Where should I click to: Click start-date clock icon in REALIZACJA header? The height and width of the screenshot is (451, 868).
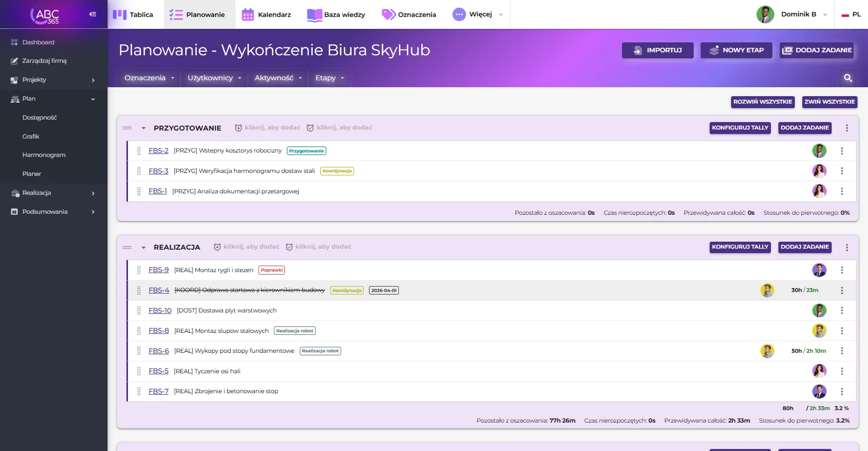(217, 247)
